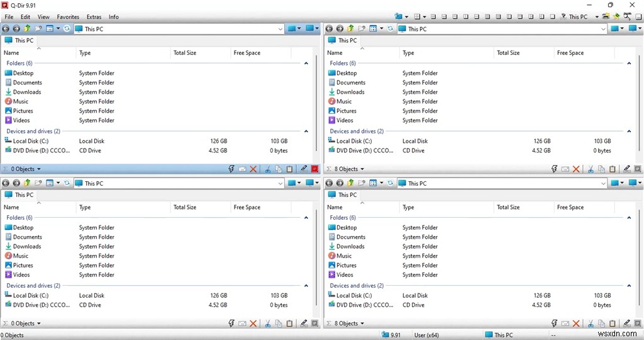This screenshot has height=340, width=644.
Task: Select Local Disk (C:) in bottom-left pane
Action: [x=26, y=295]
